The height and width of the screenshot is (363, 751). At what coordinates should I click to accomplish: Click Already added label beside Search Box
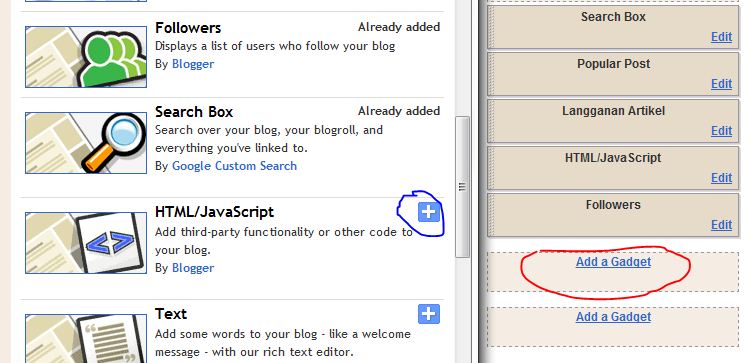tap(399, 111)
